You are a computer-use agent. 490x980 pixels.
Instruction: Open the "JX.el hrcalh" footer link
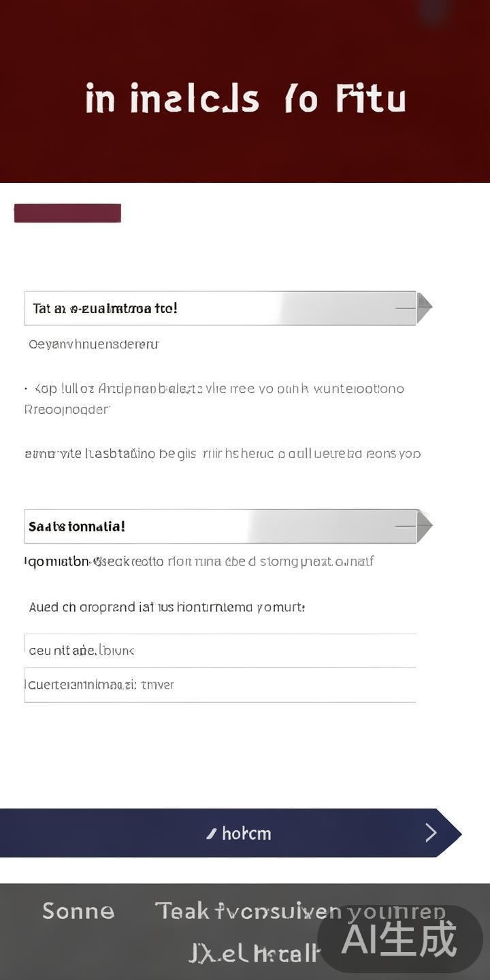pyautogui.click(x=253, y=953)
